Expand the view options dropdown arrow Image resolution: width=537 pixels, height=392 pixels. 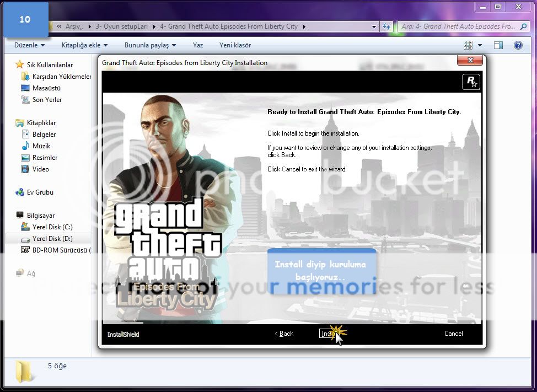click(x=480, y=45)
